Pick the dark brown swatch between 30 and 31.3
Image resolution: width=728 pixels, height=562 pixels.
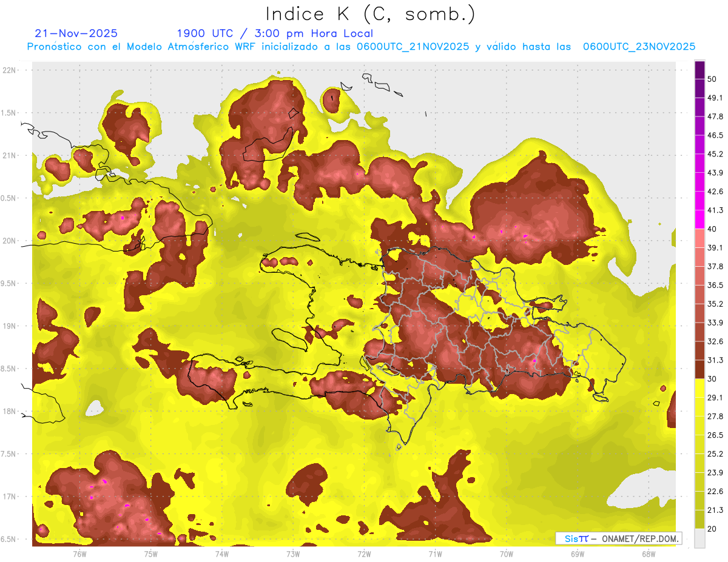pos(699,369)
